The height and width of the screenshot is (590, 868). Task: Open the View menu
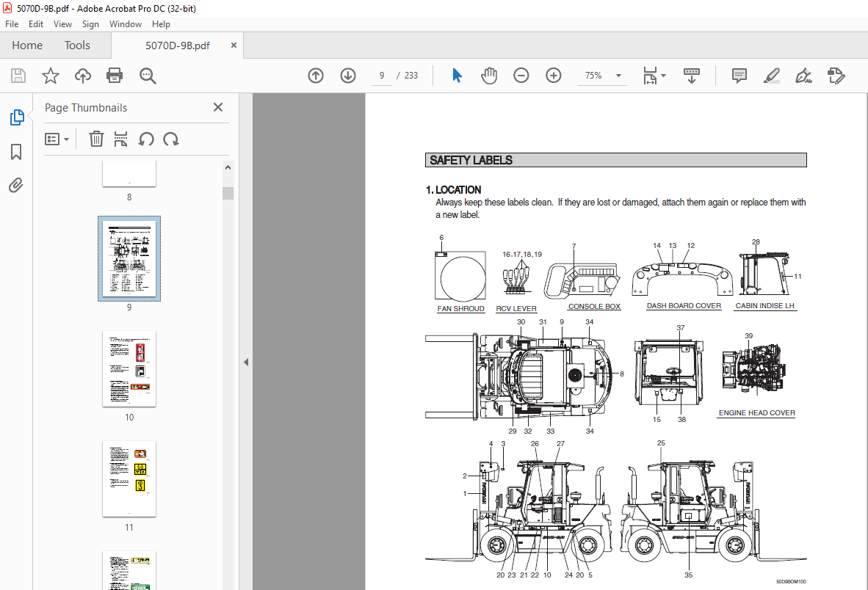click(x=62, y=23)
